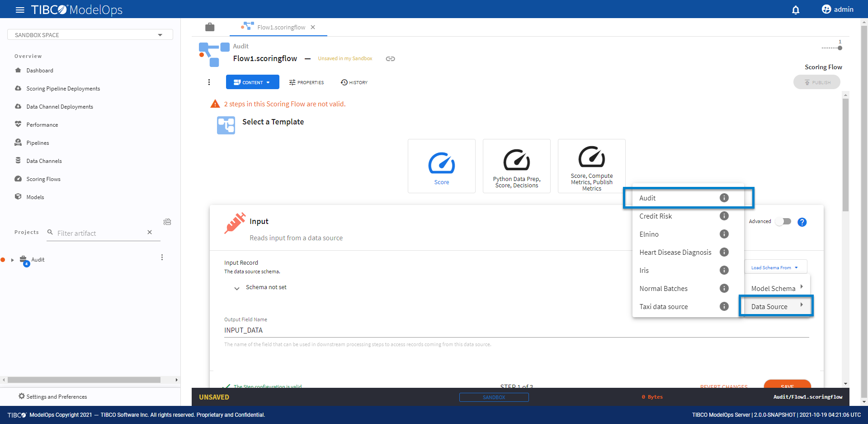
Task: Open the Data Channels page
Action: tap(44, 161)
